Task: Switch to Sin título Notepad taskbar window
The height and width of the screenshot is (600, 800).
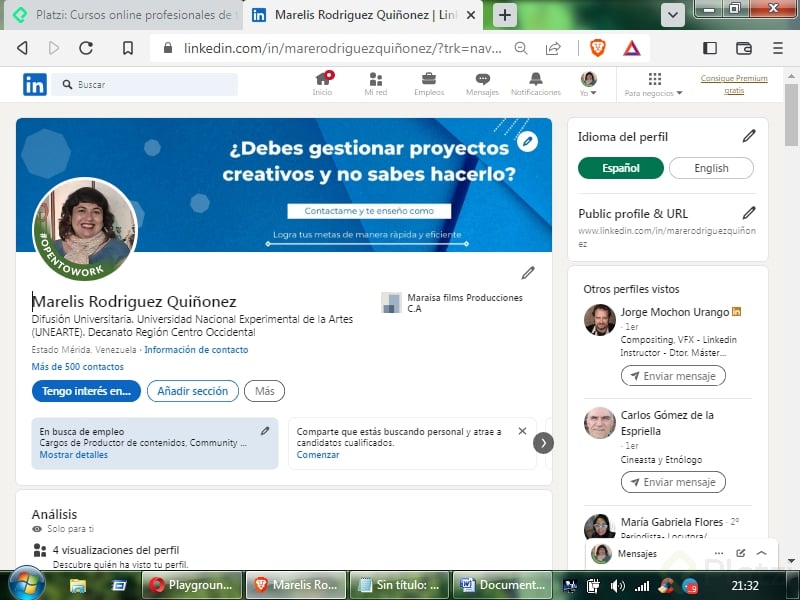Action: [x=398, y=585]
